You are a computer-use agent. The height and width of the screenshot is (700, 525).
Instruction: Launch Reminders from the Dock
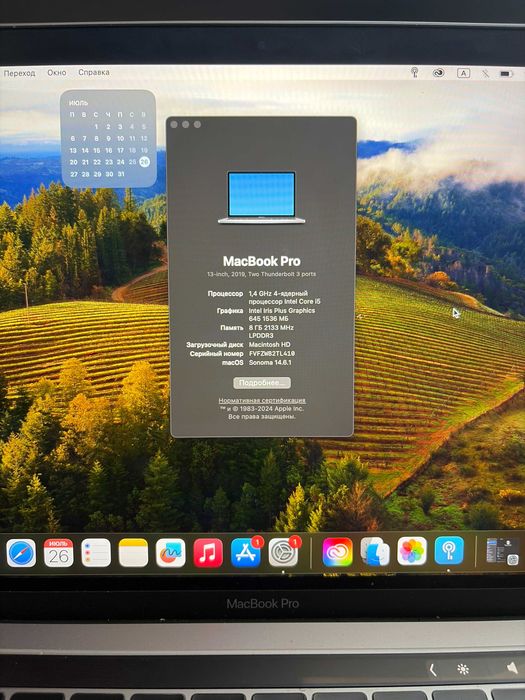click(x=96, y=553)
